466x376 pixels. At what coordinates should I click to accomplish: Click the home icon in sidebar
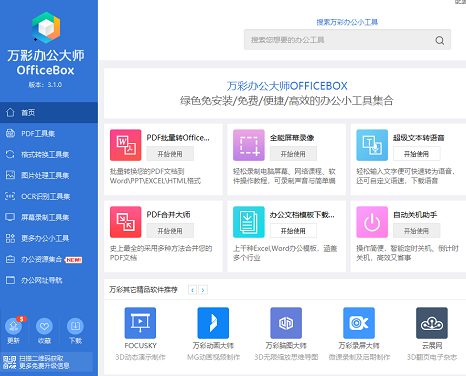[10, 112]
